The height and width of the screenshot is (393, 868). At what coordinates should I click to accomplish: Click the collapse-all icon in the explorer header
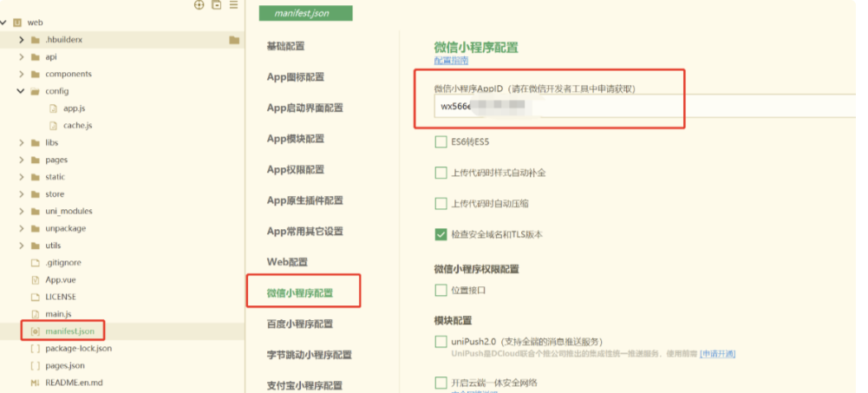pyautogui.click(x=217, y=5)
